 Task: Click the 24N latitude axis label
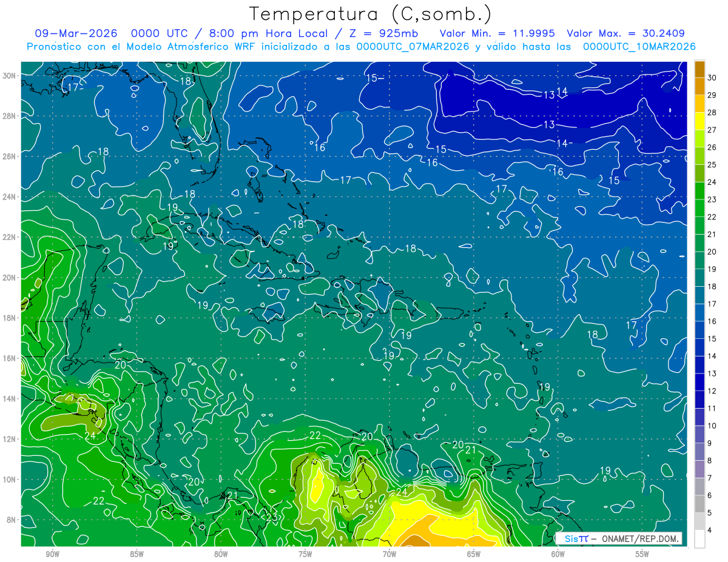point(10,197)
